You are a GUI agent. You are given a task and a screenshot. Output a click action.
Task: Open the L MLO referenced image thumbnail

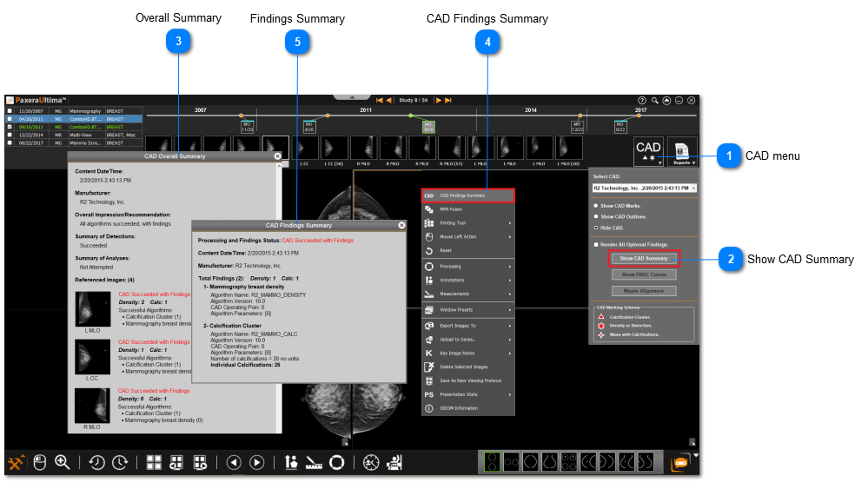92,309
